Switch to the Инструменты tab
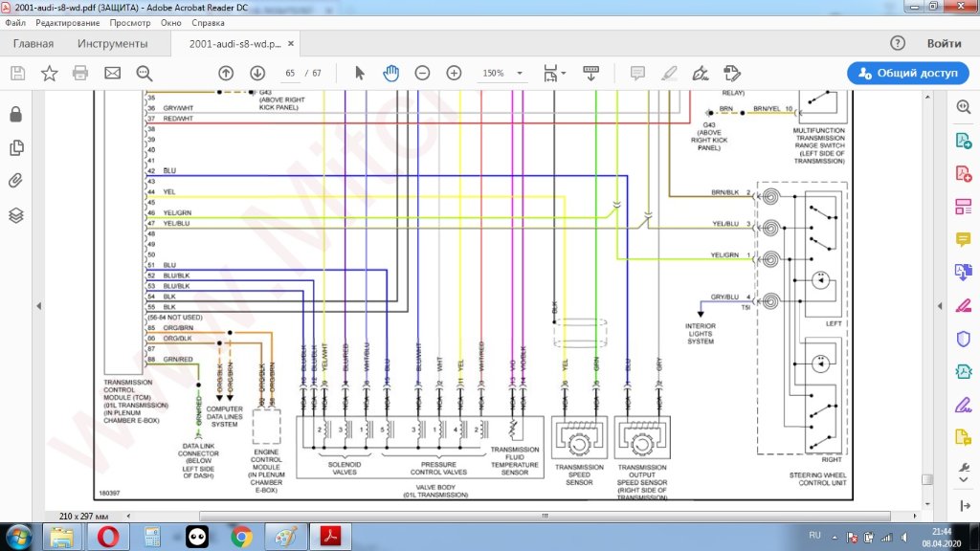Viewport: 980px width, 551px height. coord(113,44)
